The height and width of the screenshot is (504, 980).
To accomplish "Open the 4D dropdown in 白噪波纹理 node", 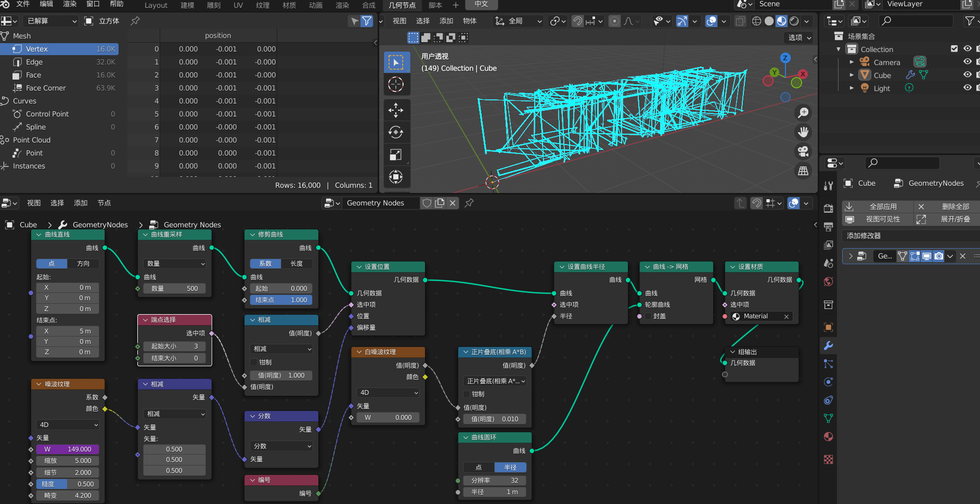I will pos(388,393).
